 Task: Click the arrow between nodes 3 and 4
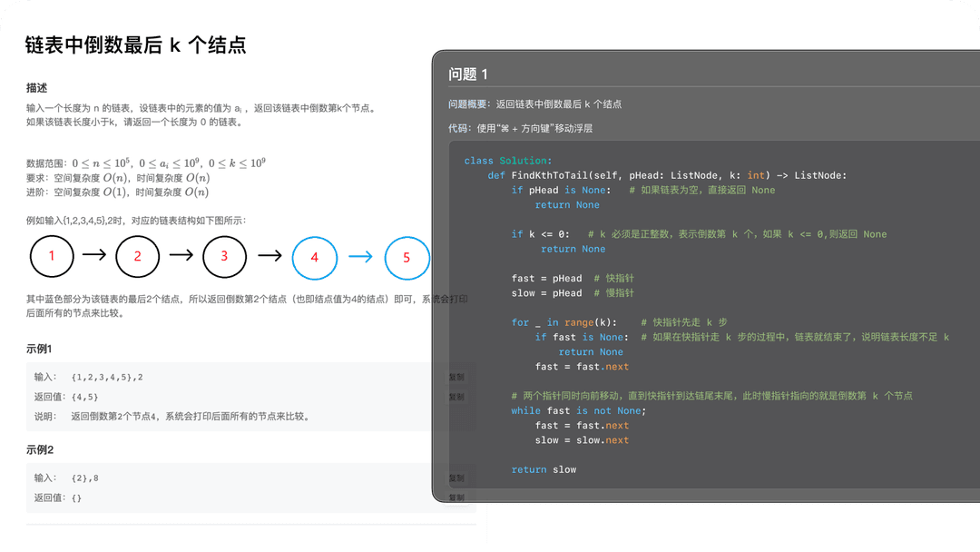coord(269,256)
